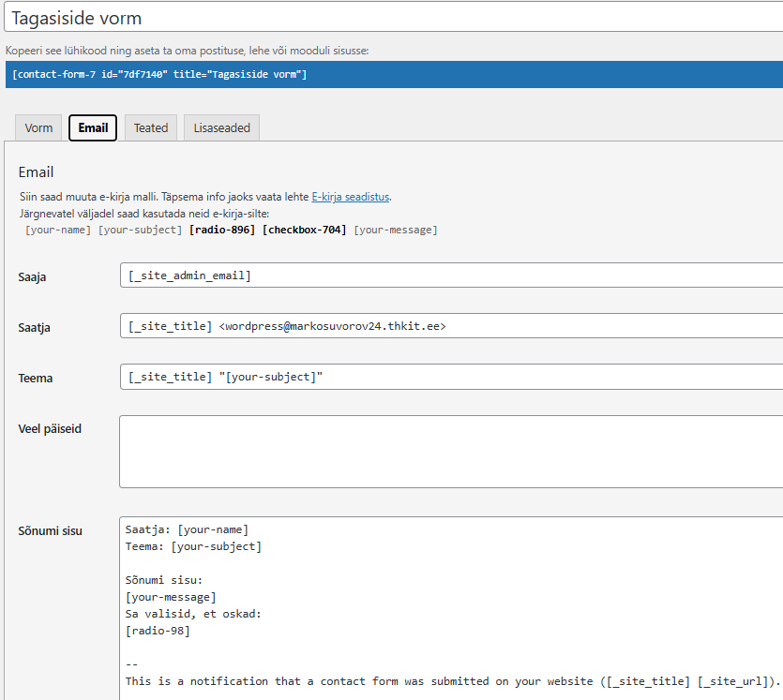This screenshot has width=783, height=700.
Task: Click inside the Sõnumi sisu message body
Action: (x=450, y=609)
